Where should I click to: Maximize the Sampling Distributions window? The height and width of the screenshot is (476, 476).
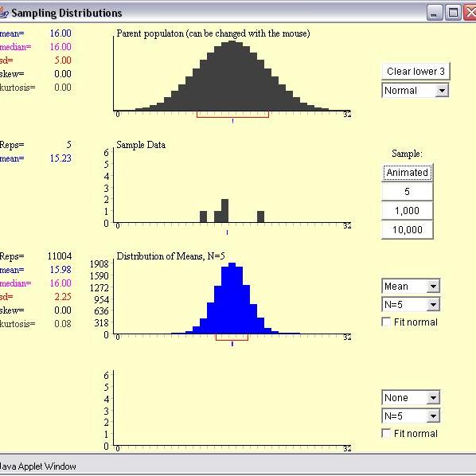click(453, 13)
